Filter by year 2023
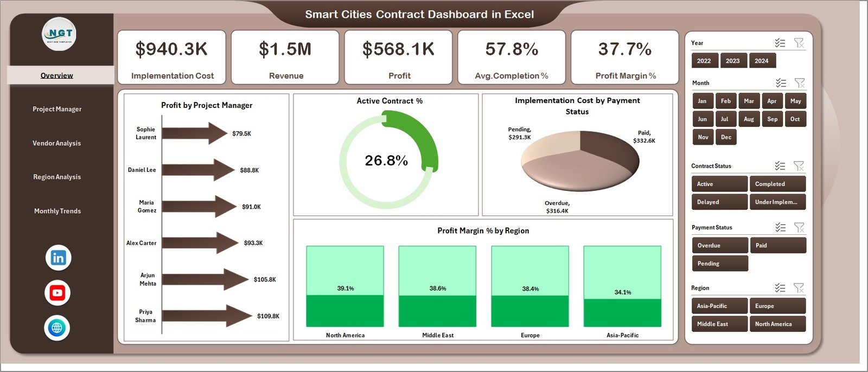 pos(732,61)
